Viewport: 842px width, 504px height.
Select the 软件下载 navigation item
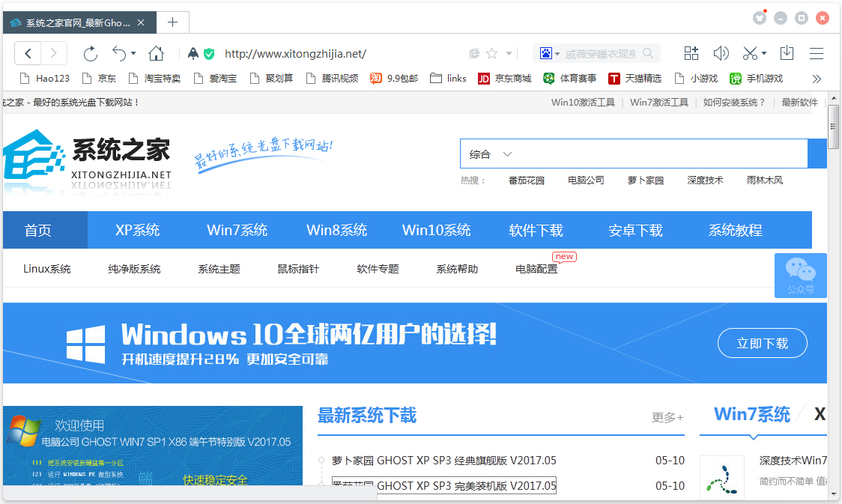tap(536, 230)
